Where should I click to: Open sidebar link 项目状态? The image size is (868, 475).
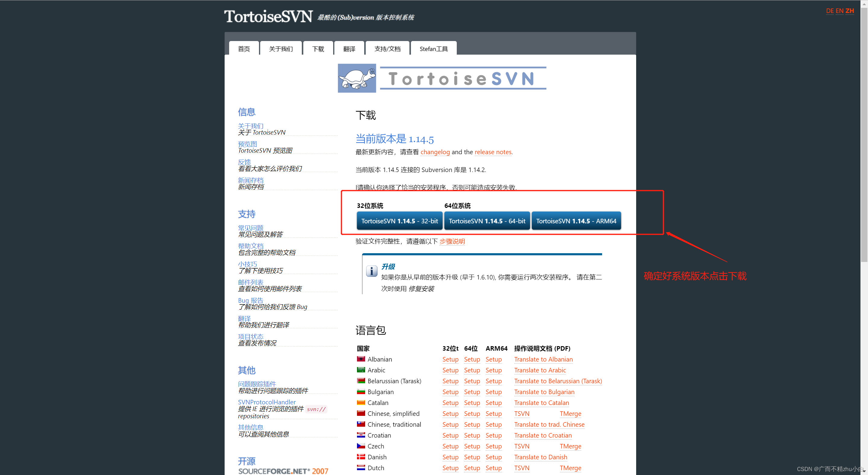click(x=251, y=336)
